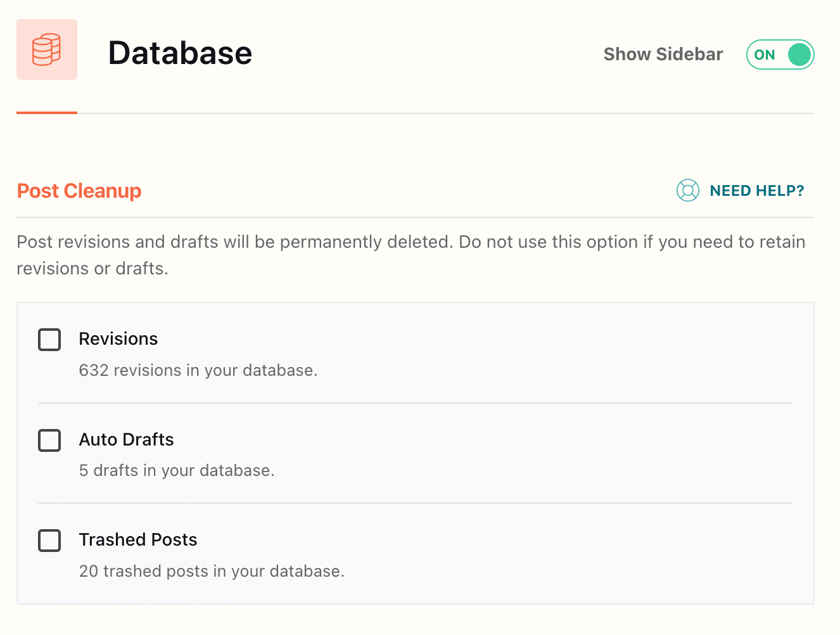Enable the Auto Drafts checkbox
The height and width of the screenshot is (635, 840).
click(x=49, y=440)
